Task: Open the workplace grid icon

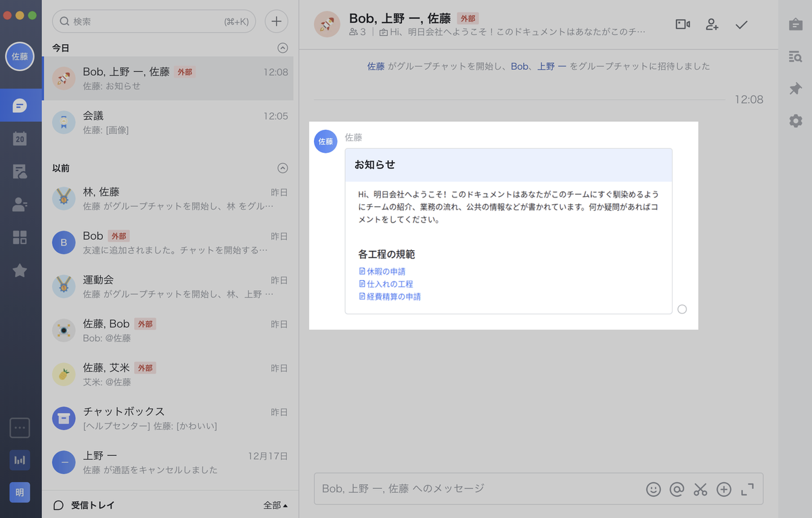Action: pyautogui.click(x=20, y=237)
